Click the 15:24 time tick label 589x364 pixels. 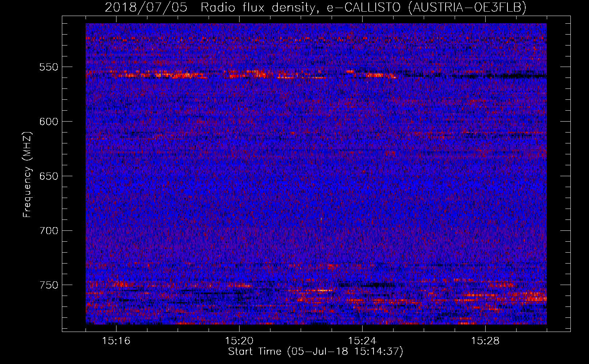(x=362, y=341)
